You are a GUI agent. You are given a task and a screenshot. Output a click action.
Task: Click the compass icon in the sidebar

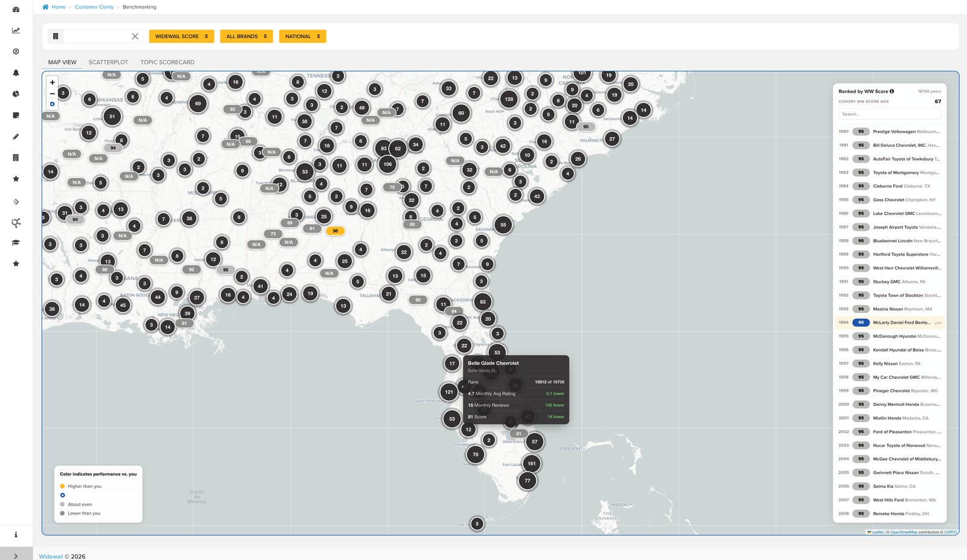[16, 51]
